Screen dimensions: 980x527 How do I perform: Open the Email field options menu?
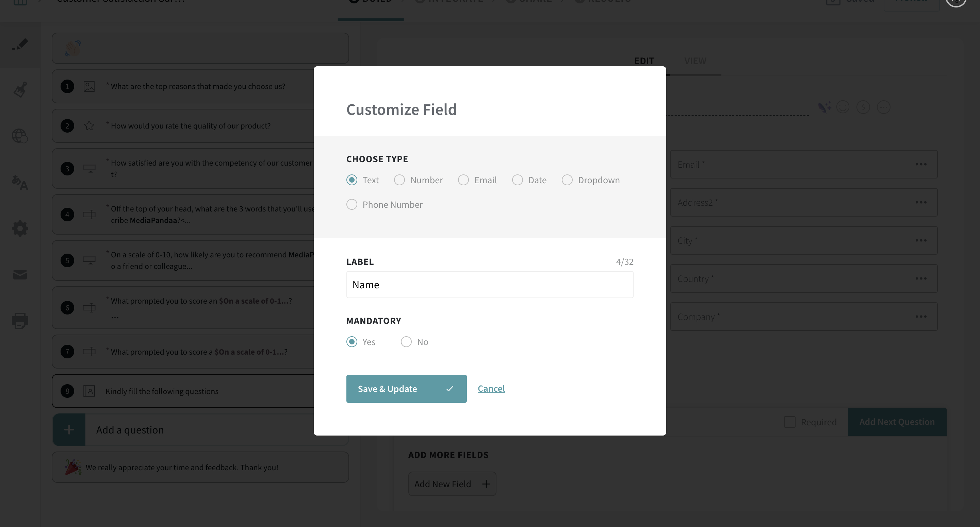click(921, 164)
